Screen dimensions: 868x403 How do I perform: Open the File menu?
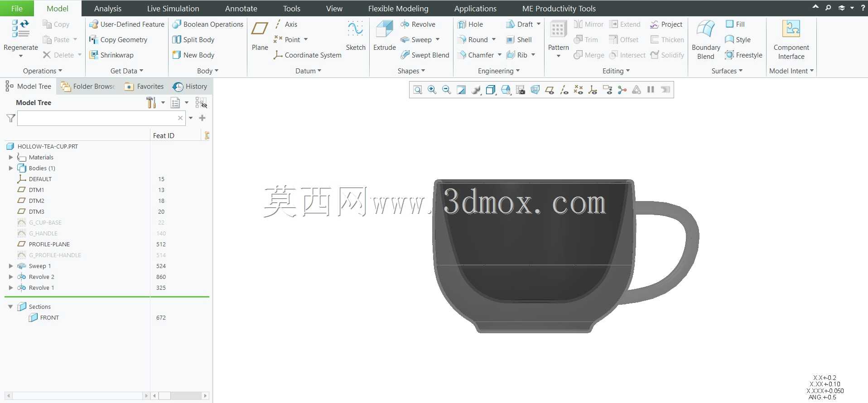(x=17, y=9)
